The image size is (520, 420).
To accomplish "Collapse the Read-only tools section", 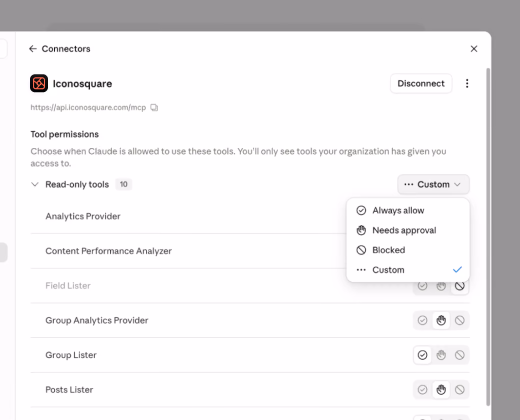I will pos(35,184).
